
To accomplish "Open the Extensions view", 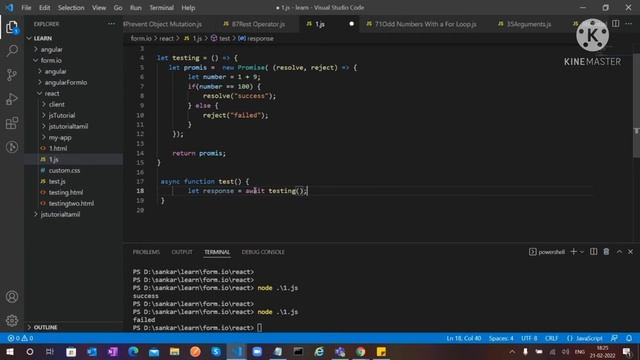I will tap(12, 123).
